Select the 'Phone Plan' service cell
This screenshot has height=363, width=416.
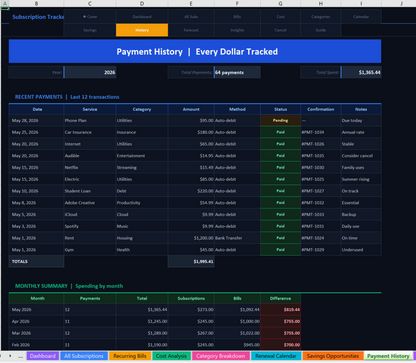coord(90,121)
